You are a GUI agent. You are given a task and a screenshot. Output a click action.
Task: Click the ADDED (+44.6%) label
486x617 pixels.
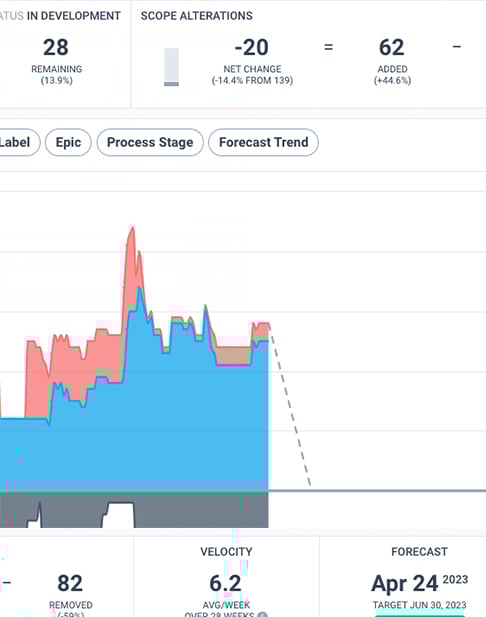pos(392,75)
